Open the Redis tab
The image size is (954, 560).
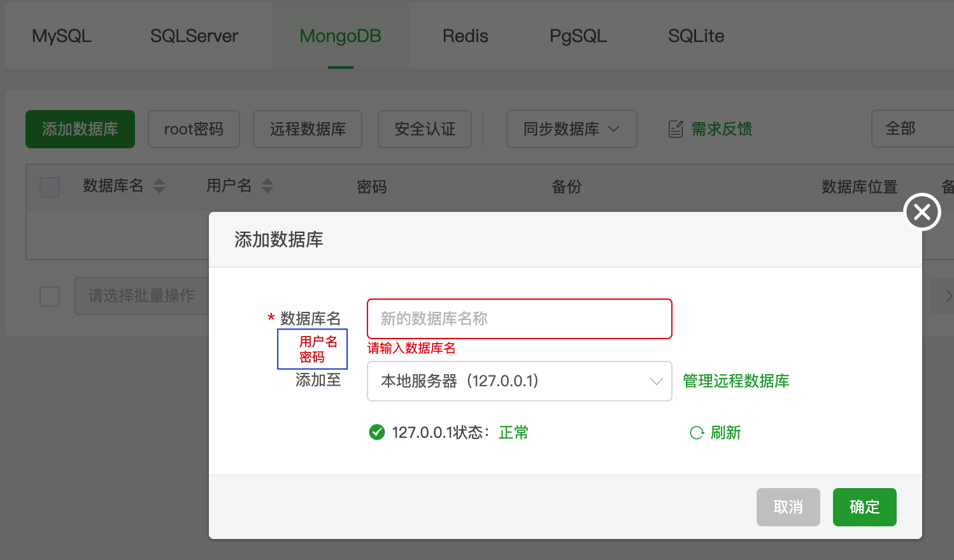(466, 36)
